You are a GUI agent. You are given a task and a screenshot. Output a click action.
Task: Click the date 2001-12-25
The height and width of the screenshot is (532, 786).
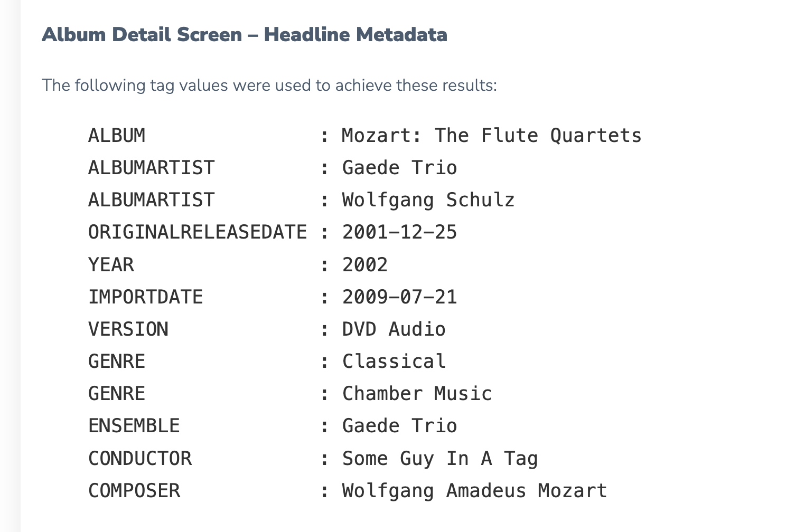pyautogui.click(x=399, y=232)
